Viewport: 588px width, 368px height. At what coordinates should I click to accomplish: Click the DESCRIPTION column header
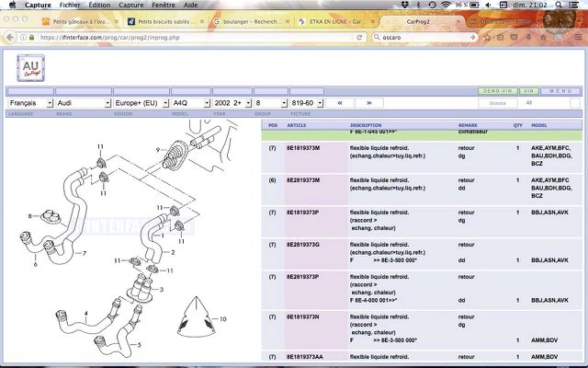366,125
